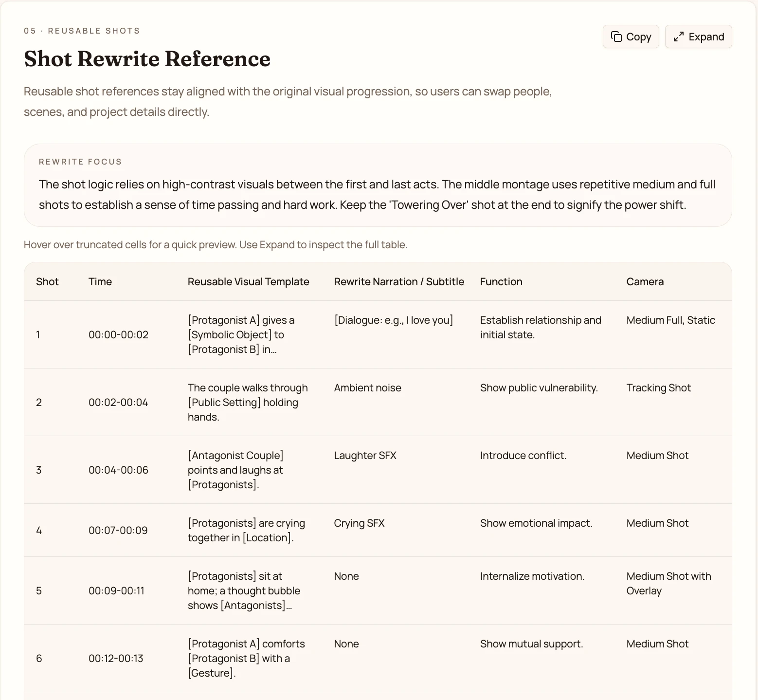Click the Expand arrows icon

coord(678,37)
